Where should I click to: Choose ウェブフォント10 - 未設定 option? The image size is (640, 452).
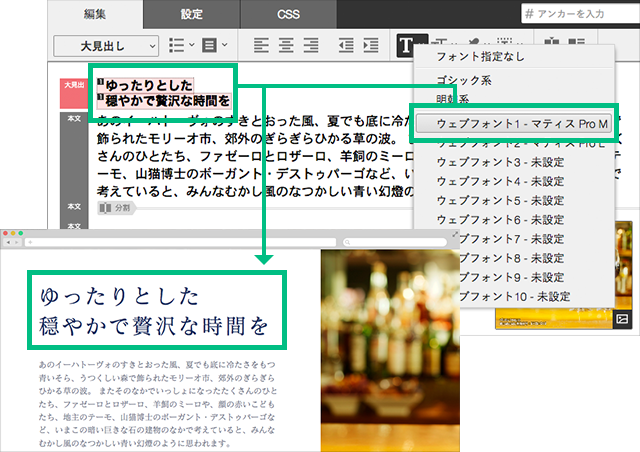[510, 297]
